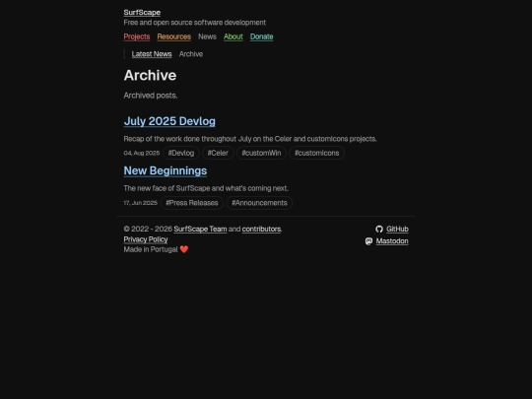532x399 pixels.
Task: Open the July 2025 Devlog post
Action: pyautogui.click(x=169, y=121)
